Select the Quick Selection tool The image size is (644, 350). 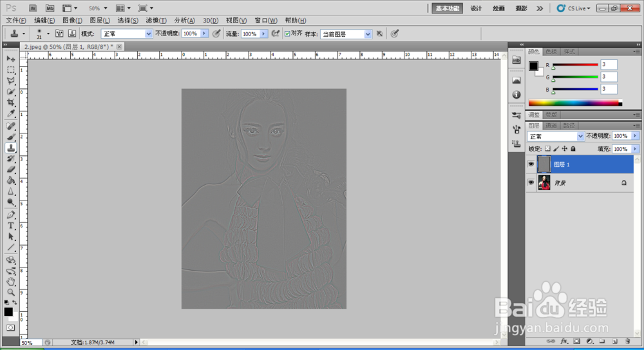[11, 92]
